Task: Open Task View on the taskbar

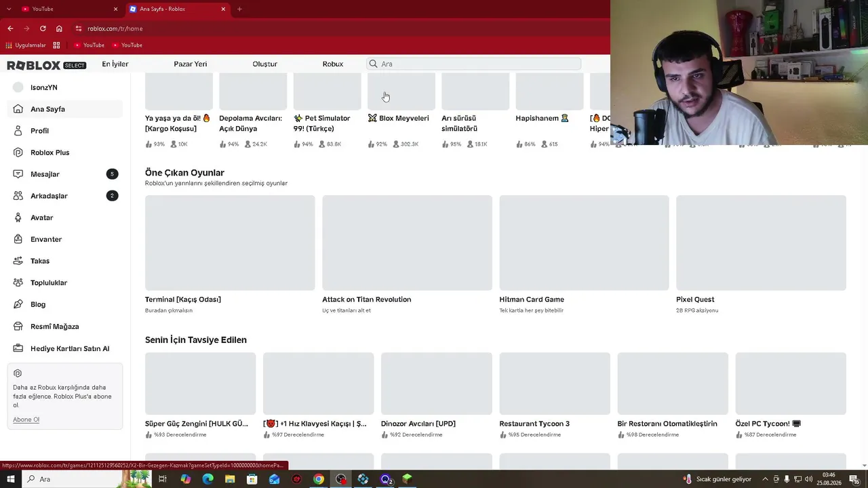Action: click(x=163, y=479)
